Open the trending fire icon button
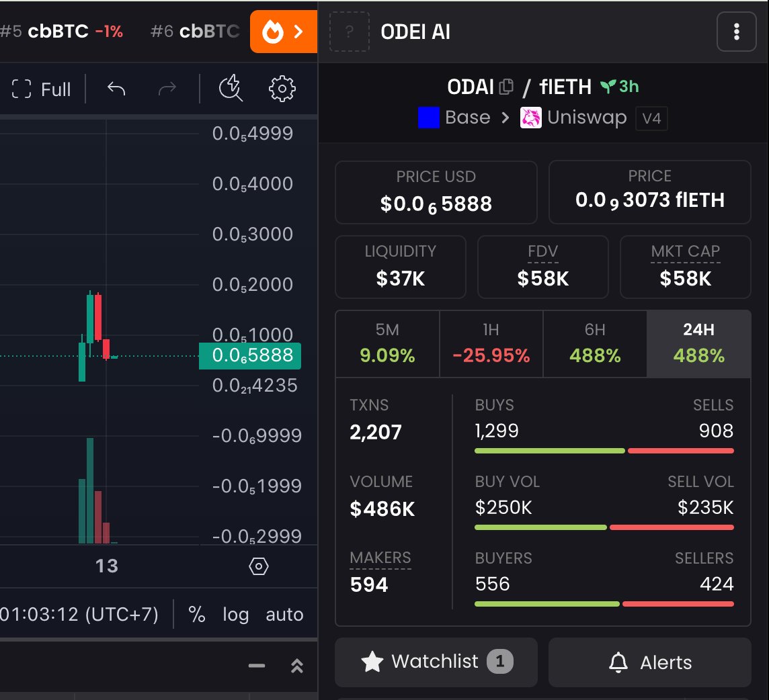This screenshot has height=700, width=769. 284,32
